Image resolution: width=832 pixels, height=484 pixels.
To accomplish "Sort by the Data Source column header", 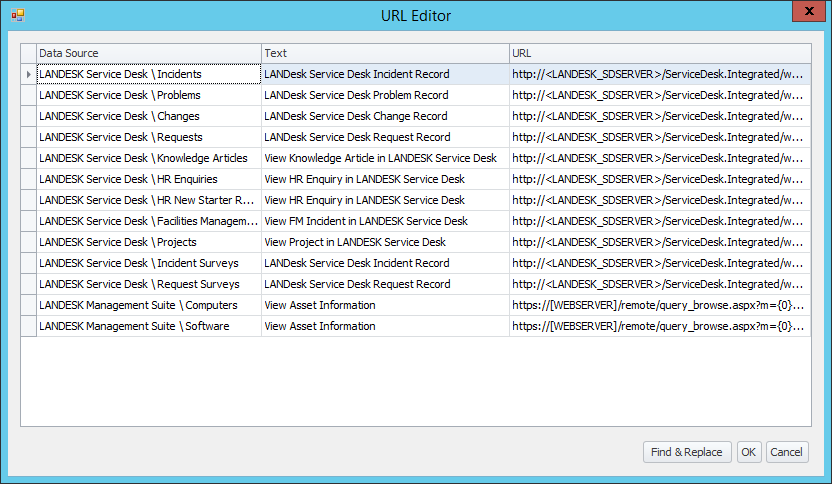I will coord(149,53).
